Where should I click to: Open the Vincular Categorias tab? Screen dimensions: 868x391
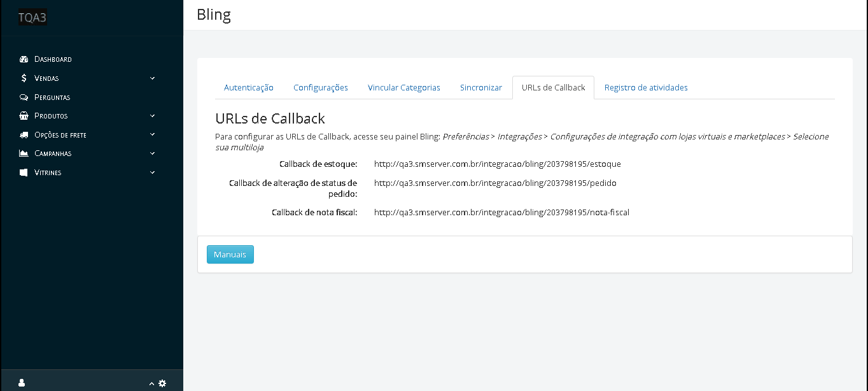tap(404, 88)
